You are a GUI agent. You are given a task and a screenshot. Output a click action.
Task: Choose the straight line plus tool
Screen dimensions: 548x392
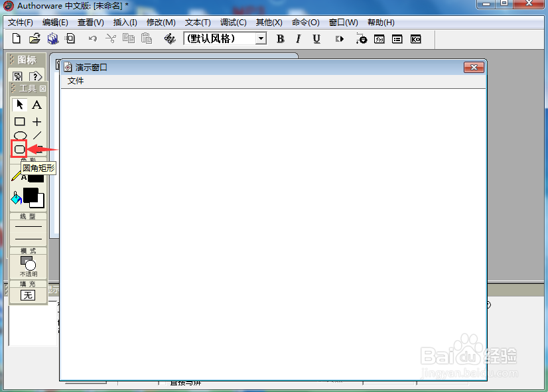coord(36,121)
